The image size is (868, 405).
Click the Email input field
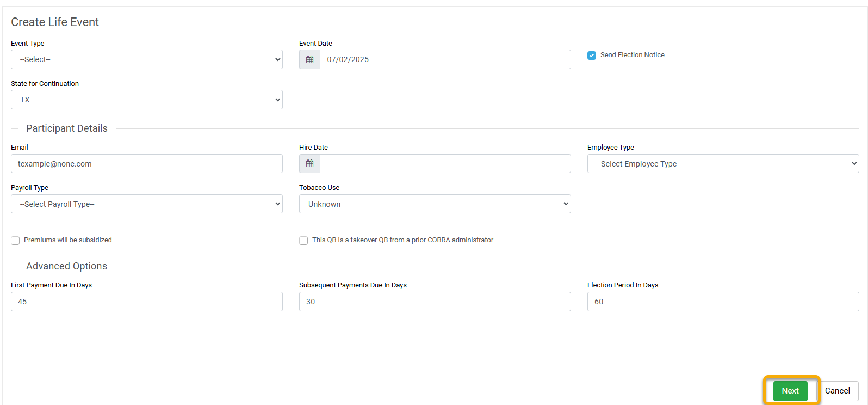click(147, 164)
